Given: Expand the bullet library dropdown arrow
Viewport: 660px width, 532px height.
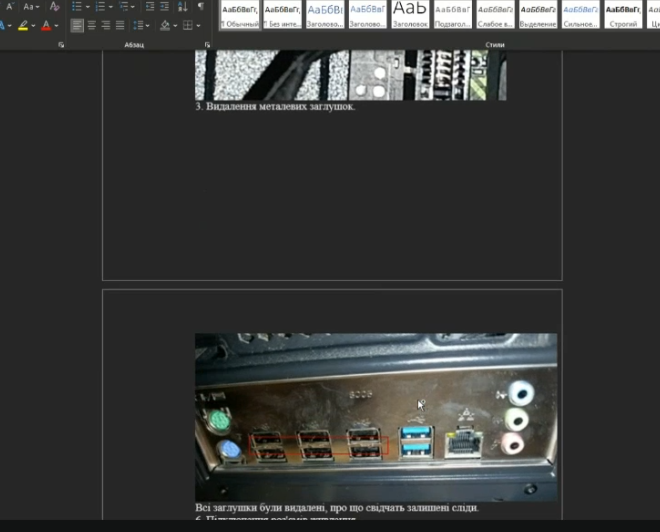Looking at the screenshot, I should coord(88,7).
